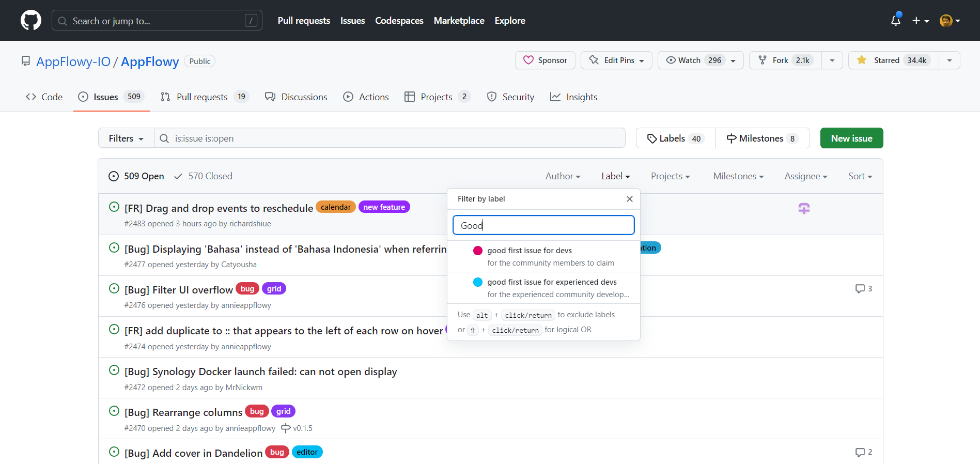This screenshot has height=464, width=980.
Task: Open the Watch 296 dropdown
Action: point(701,60)
